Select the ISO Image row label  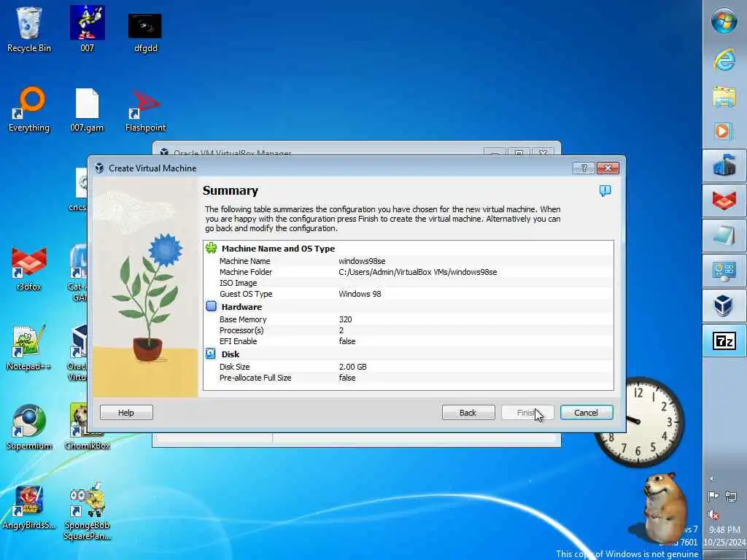[x=239, y=283]
